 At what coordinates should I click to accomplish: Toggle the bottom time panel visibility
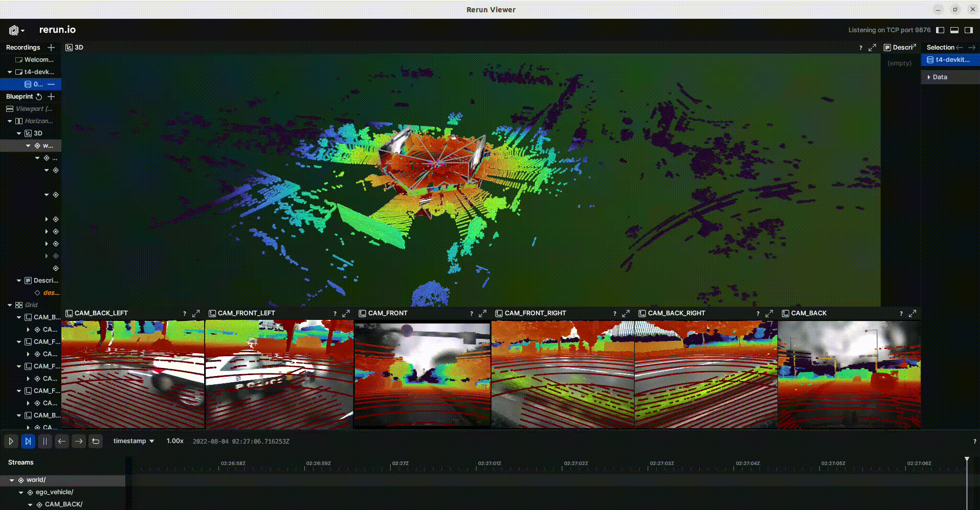(954, 30)
